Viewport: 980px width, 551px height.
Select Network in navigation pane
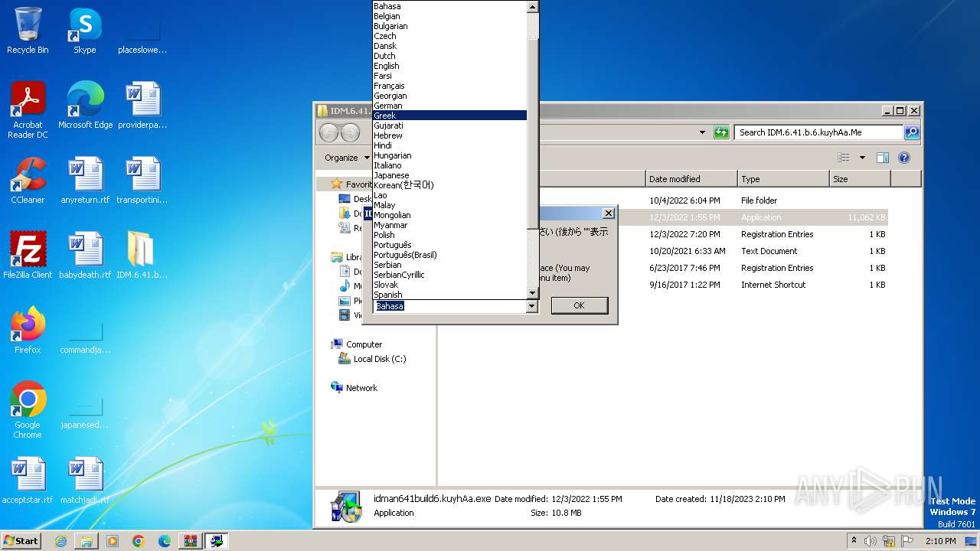(x=354, y=388)
